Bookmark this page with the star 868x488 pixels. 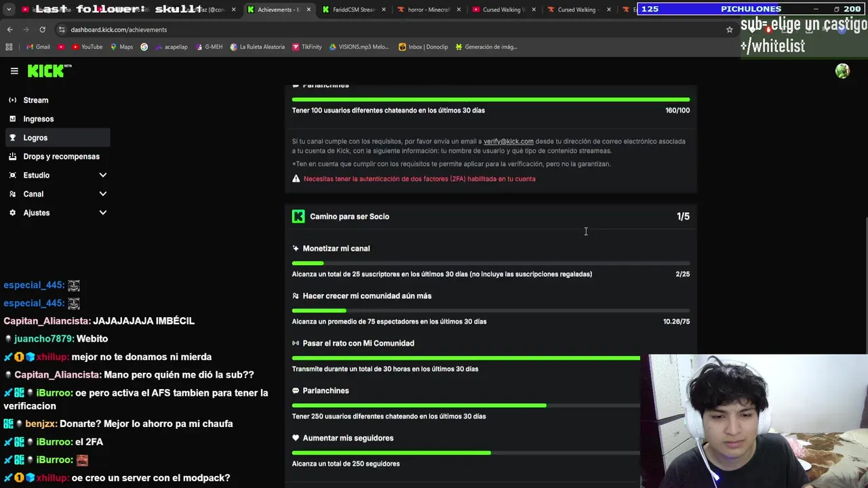730,30
